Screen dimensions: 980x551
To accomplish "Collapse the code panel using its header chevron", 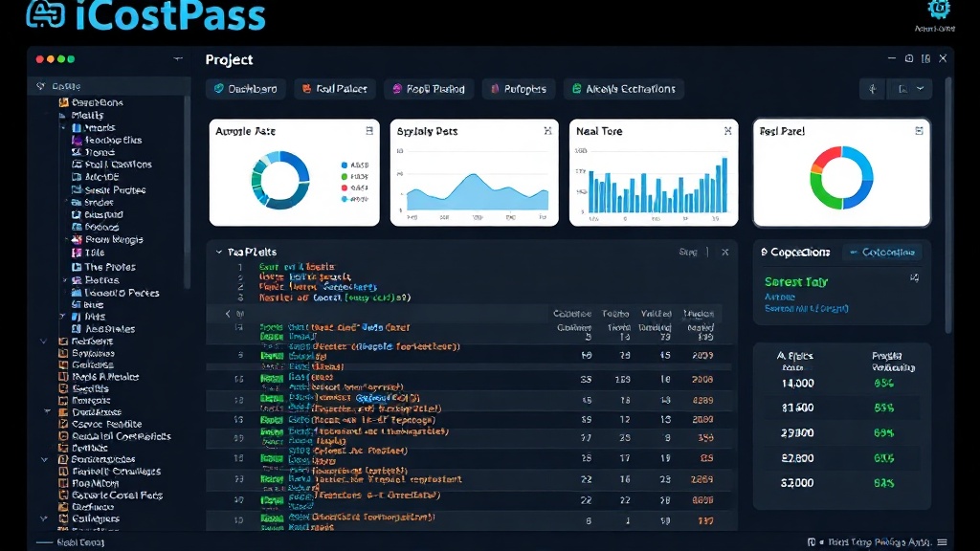I will 219,252.
